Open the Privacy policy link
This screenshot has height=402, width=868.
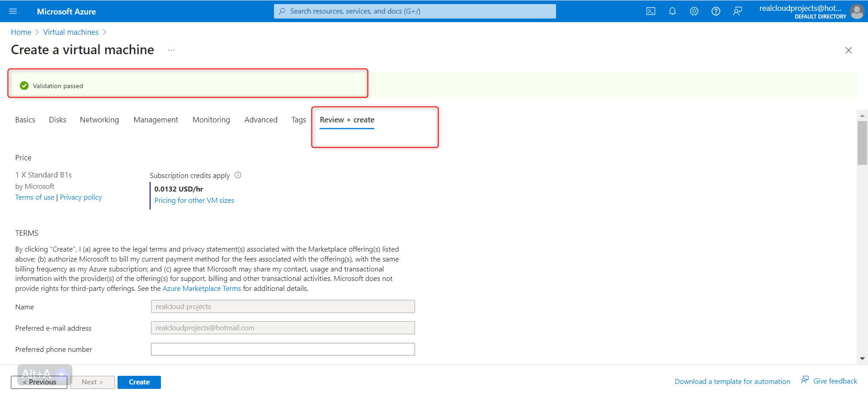(81, 197)
